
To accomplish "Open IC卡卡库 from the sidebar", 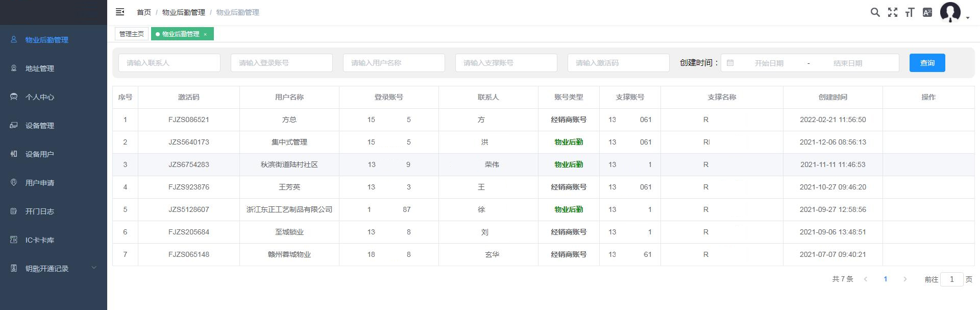I will 40,240.
